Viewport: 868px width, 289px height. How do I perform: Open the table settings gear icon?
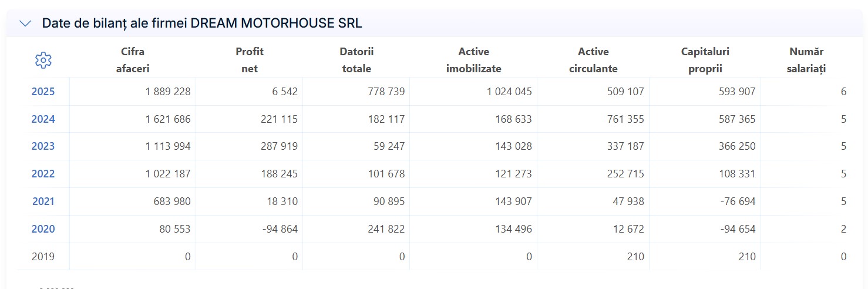(43, 60)
